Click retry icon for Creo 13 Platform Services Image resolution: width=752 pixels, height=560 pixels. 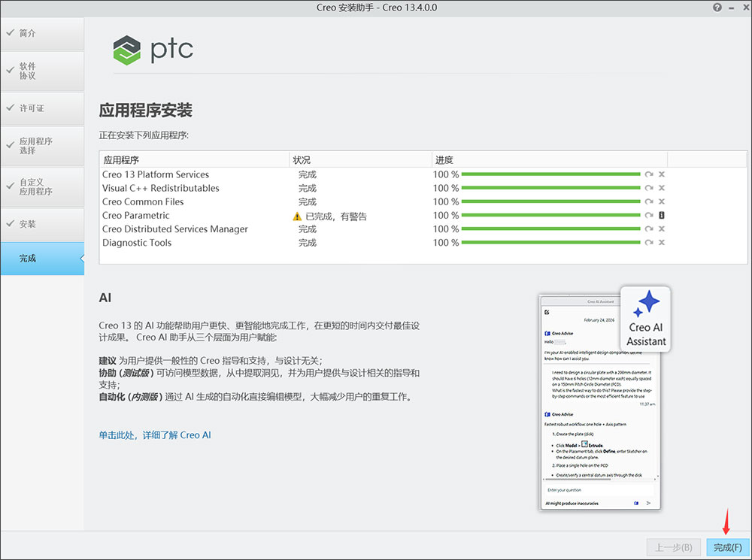pyautogui.click(x=649, y=174)
